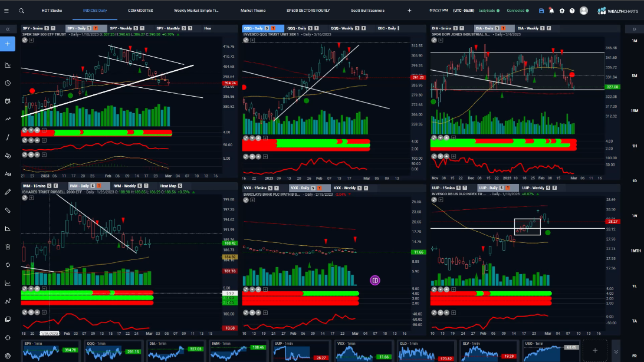Select the chart type tool in left toolbar
The width and height of the screenshot is (644, 362).
[8, 65]
